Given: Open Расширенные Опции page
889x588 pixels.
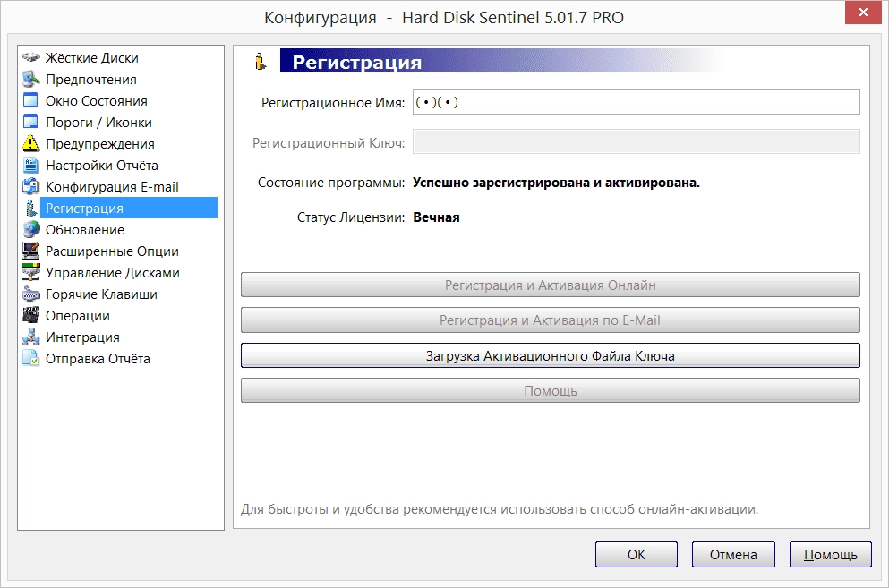Looking at the screenshot, I should [x=112, y=251].
